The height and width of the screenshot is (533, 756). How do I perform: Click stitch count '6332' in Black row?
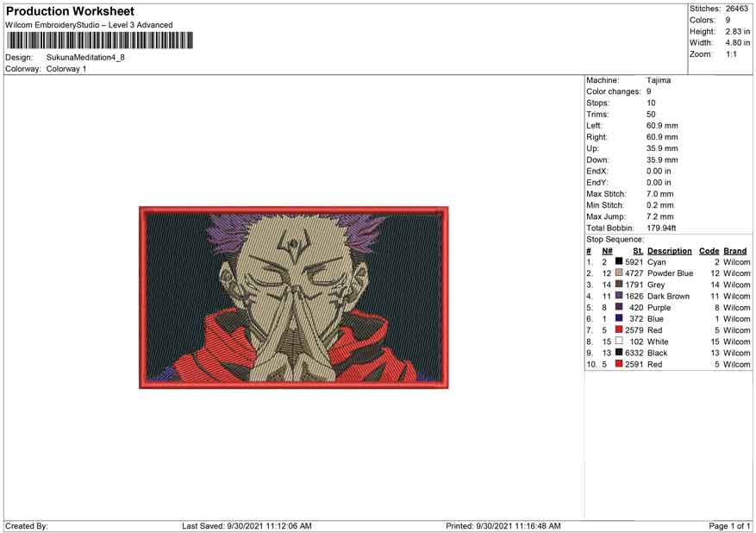tap(634, 353)
